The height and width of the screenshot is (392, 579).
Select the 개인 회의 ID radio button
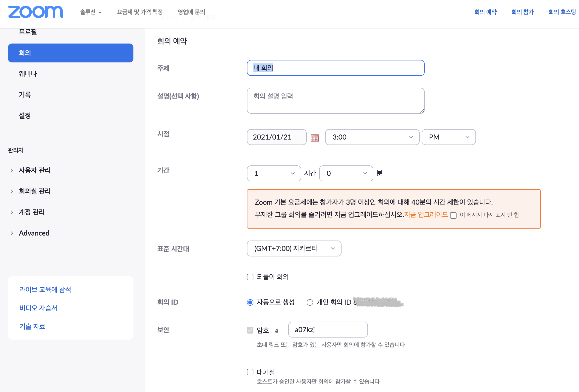310,302
